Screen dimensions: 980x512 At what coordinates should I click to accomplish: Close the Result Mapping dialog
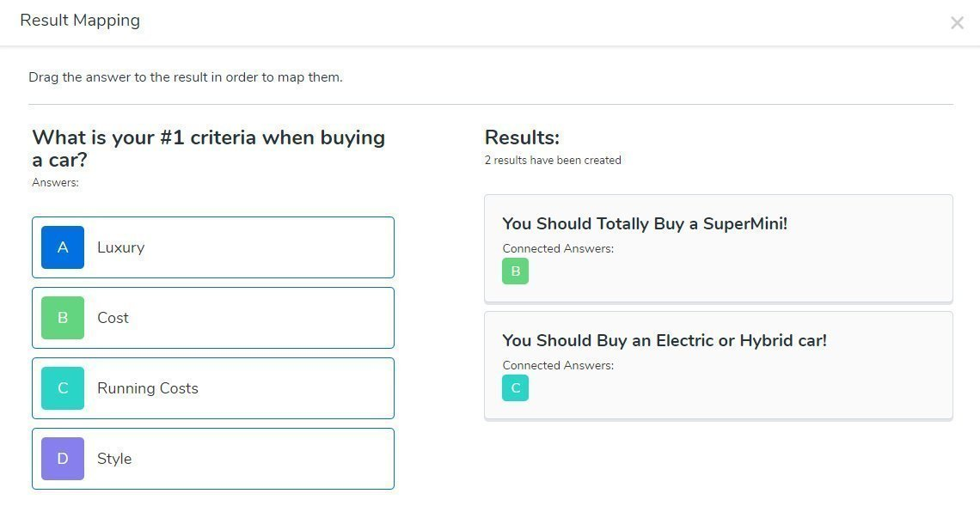(957, 24)
